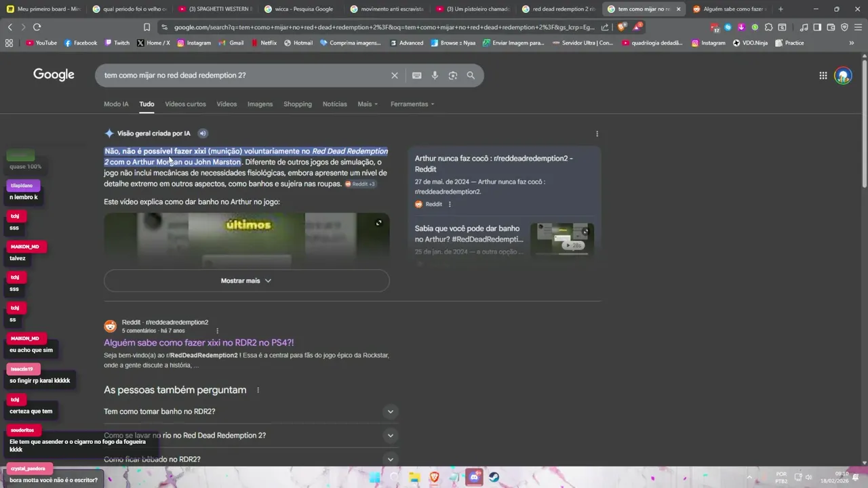868x488 pixels.
Task: Select the Vídeos curtos tab
Action: click(x=185, y=104)
